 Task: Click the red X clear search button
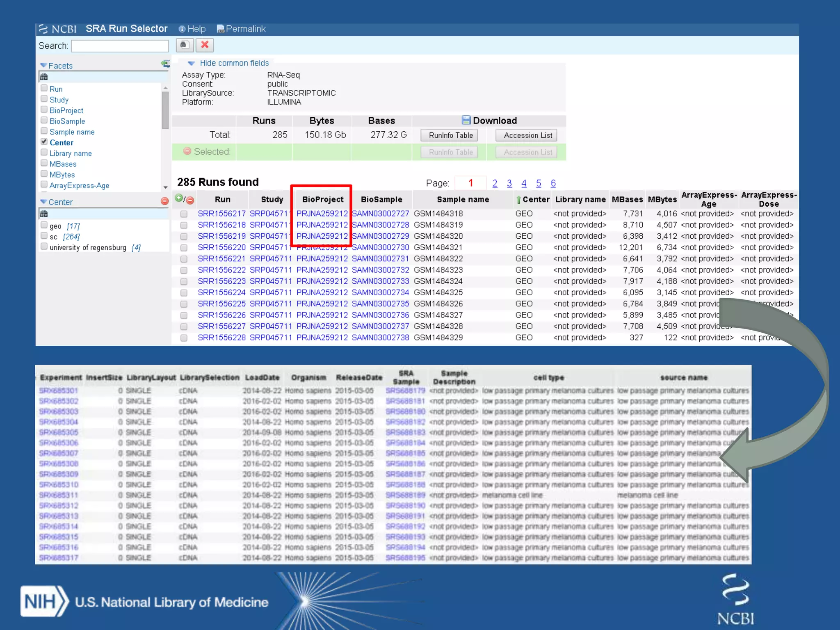pyautogui.click(x=205, y=45)
